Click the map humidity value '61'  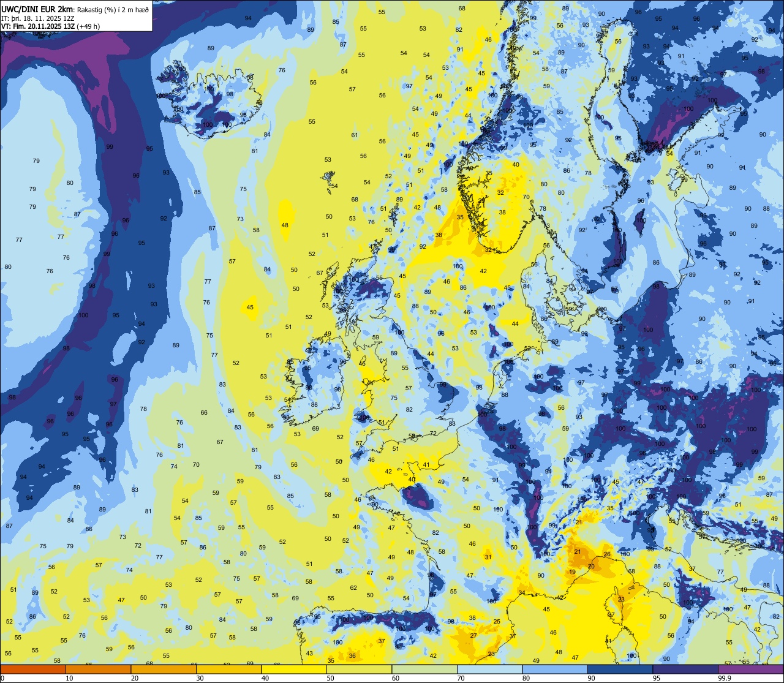click(x=355, y=135)
